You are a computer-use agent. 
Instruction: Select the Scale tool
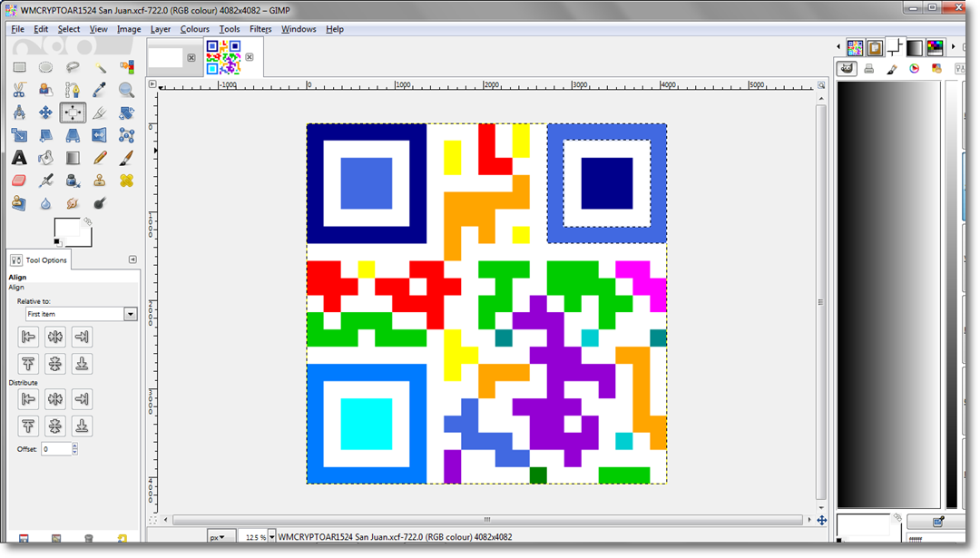pyautogui.click(x=19, y=135)
